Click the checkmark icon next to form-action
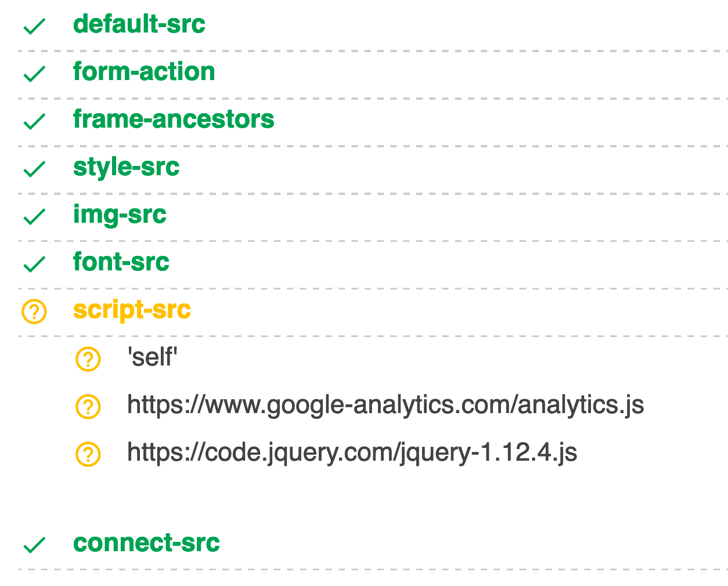Viewport: 728px width, 586px height. 34,74
